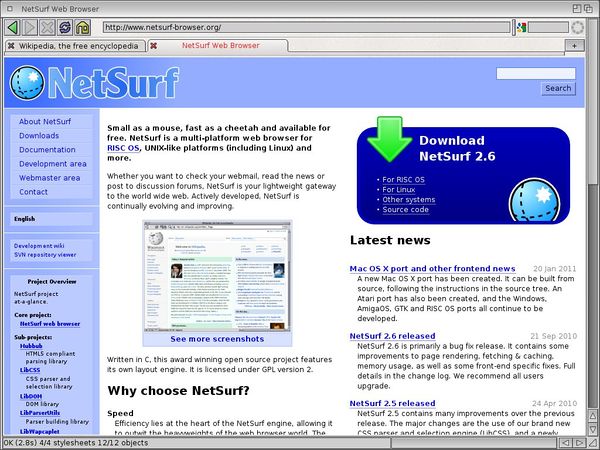Close the NetSurf Web Browser tab
600x450 pixels.
[x=155, y=46]
